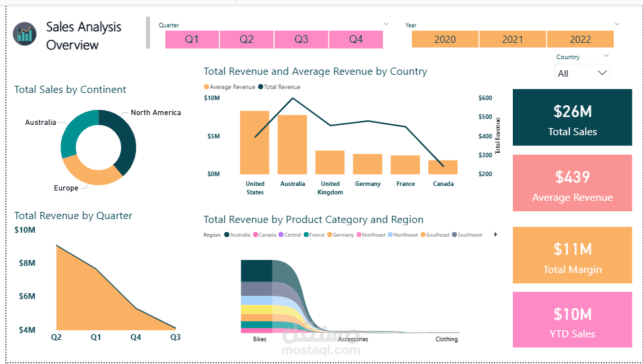Screen dimensions: 643x364
Task: Expand the Quarter slicer chevron
Action: (387, 24)
